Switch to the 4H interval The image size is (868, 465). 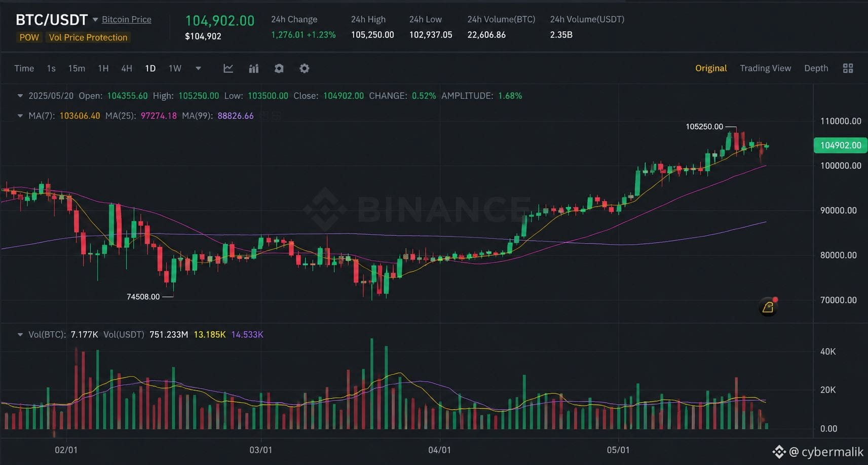127,68
